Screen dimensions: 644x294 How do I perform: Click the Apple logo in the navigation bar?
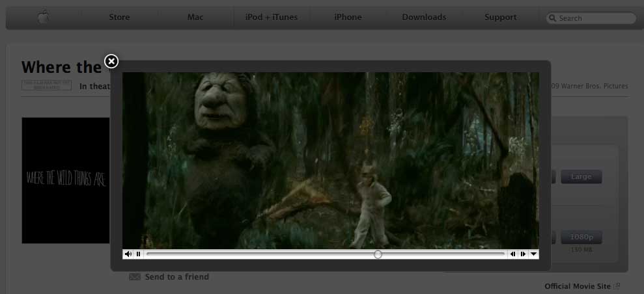pos(44,17)
